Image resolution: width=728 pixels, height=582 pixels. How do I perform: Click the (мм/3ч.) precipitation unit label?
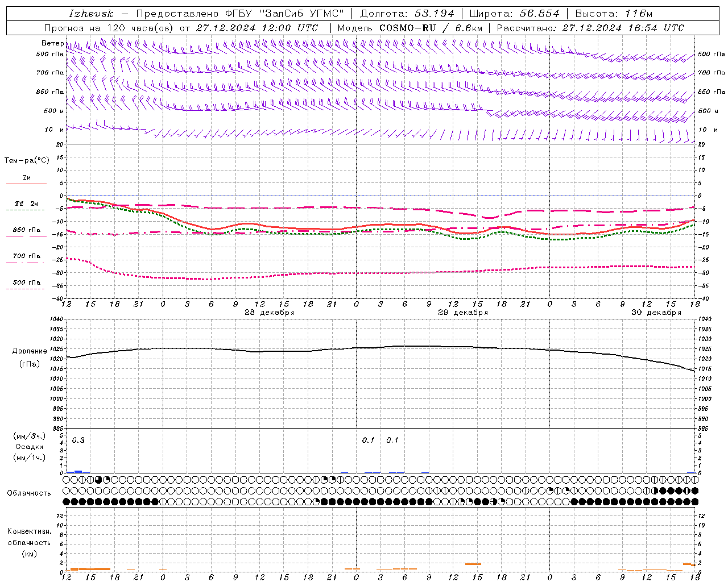(x=30, y=436)
